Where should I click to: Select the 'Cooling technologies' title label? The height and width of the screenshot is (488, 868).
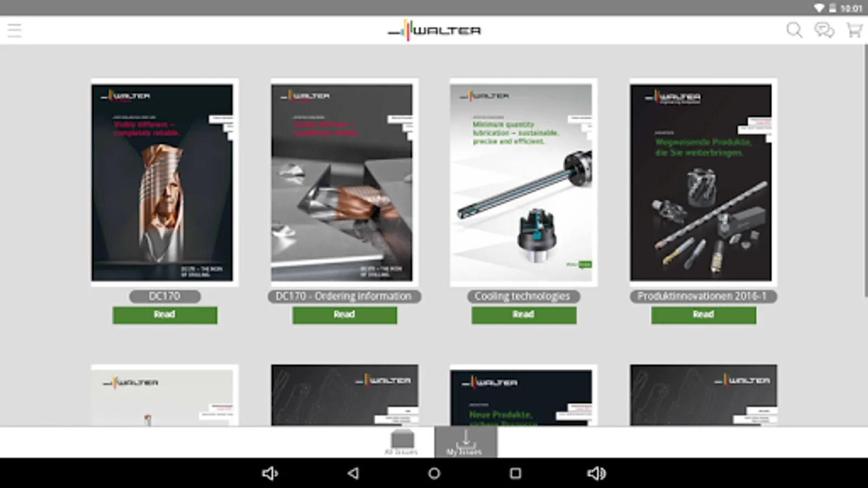[524, 296]
